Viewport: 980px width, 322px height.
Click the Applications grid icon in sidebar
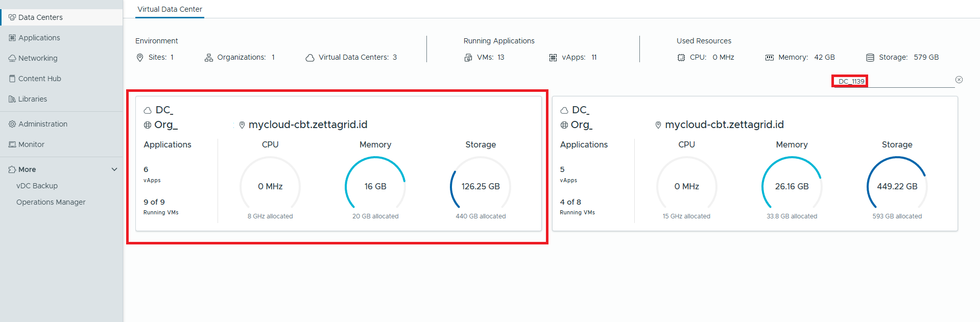click(x=12, y=38)
